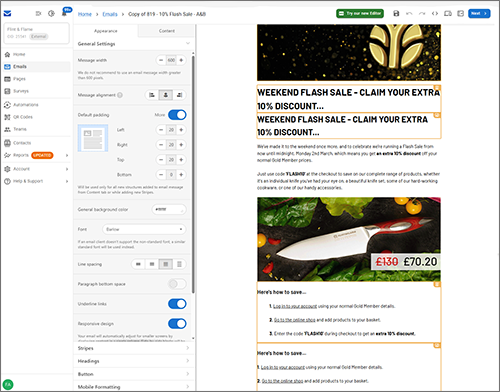Follow the Home breadcrumb link
The width and height of the screenshot is (500, 392).
[x=85, y=14]
